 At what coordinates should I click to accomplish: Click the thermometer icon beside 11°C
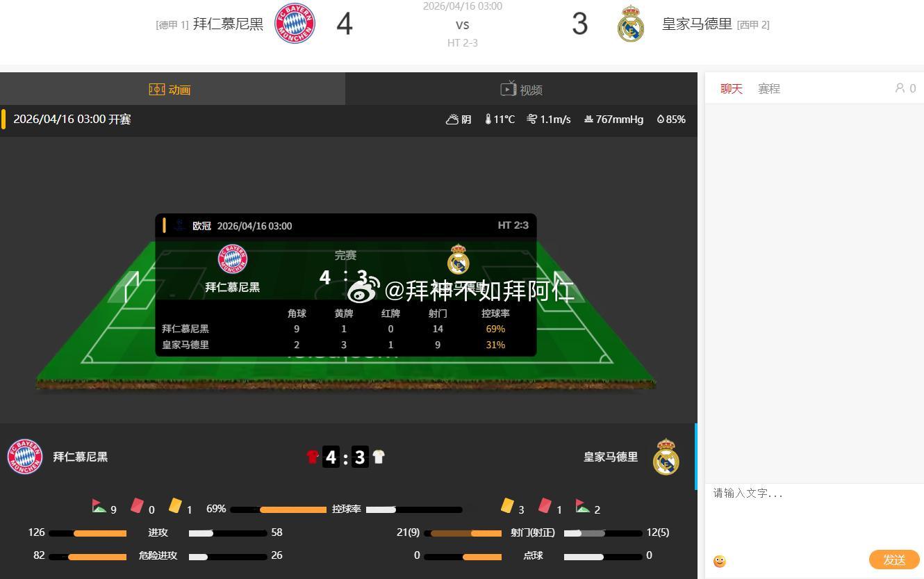(488, 120)
